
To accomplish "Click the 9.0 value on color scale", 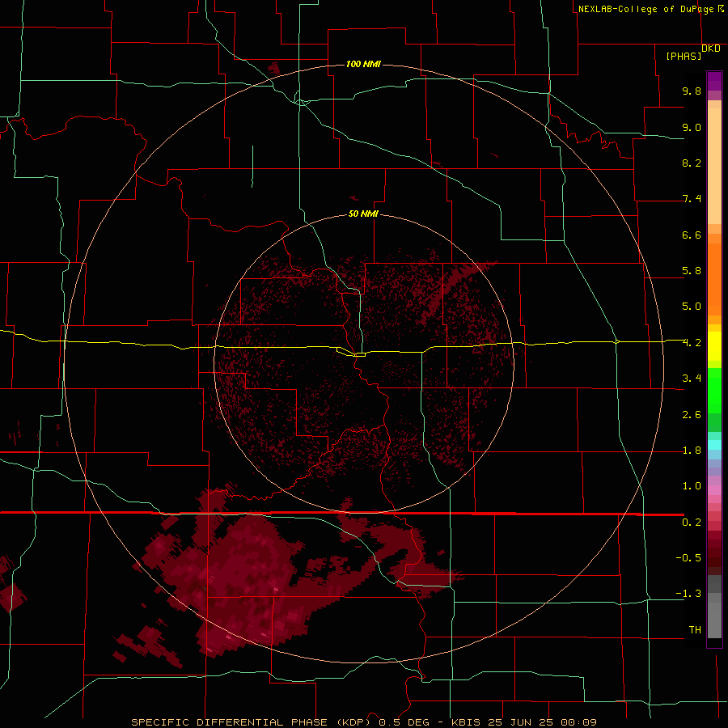I will 692,127.
